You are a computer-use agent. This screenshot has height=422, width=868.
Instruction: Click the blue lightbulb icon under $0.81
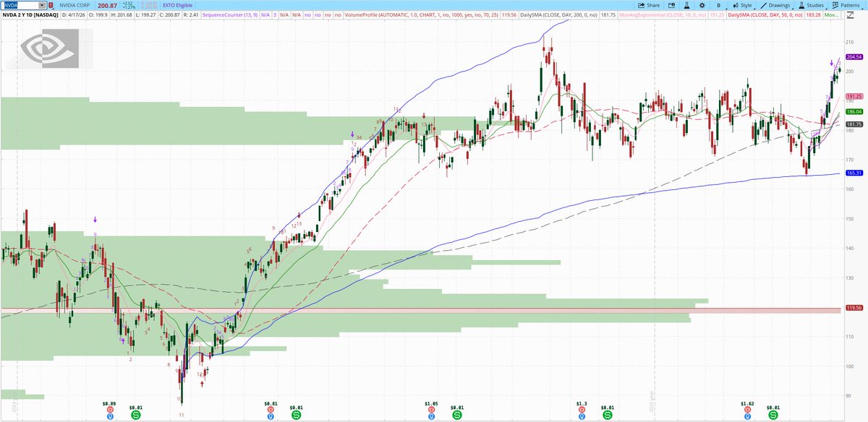pos(271,415)
